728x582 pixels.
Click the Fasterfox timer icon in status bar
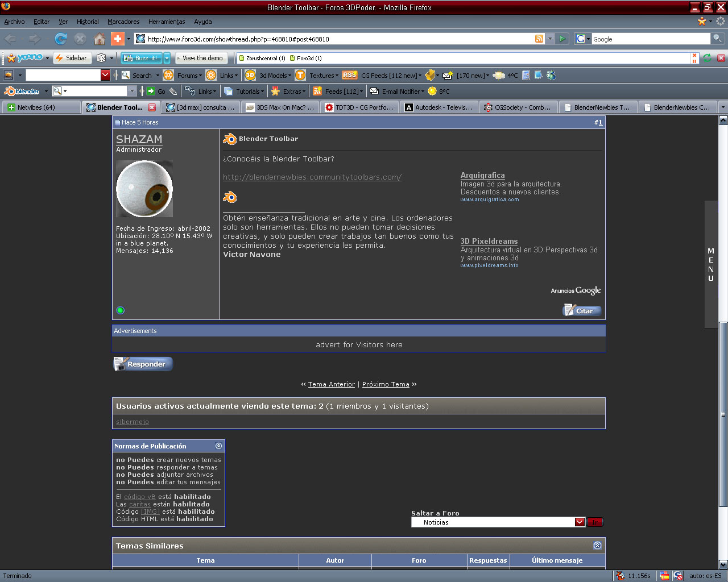pos(621,576)
